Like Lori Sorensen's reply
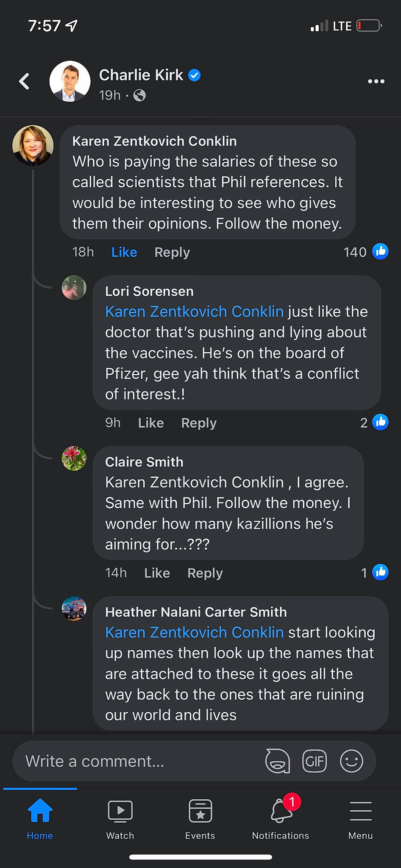 click(151, 423)
